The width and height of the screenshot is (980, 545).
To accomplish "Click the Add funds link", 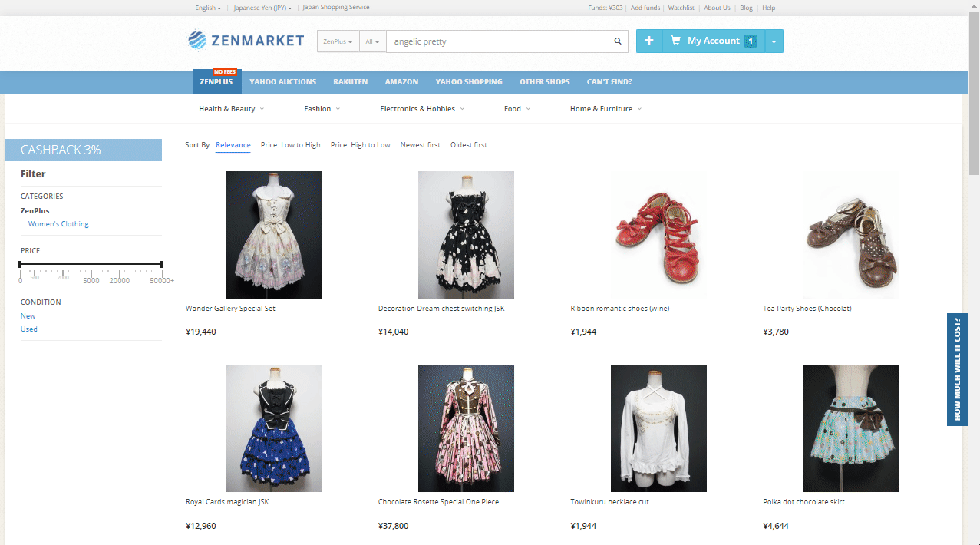I will coord(645,8).
